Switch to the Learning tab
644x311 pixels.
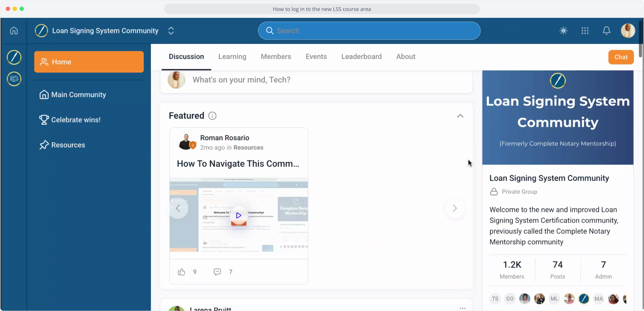(x=232, y=57)
